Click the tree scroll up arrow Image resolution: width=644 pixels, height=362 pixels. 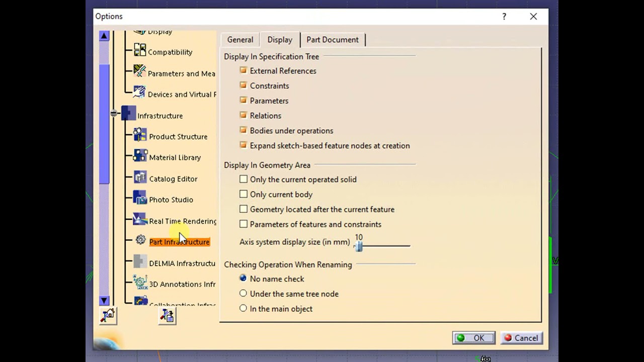coord(104,36)
